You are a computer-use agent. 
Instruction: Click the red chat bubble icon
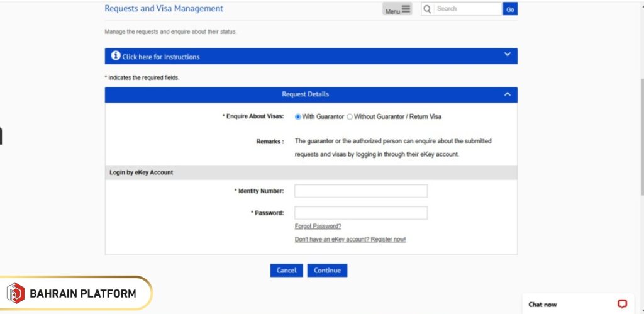click(x=622, y=304)
